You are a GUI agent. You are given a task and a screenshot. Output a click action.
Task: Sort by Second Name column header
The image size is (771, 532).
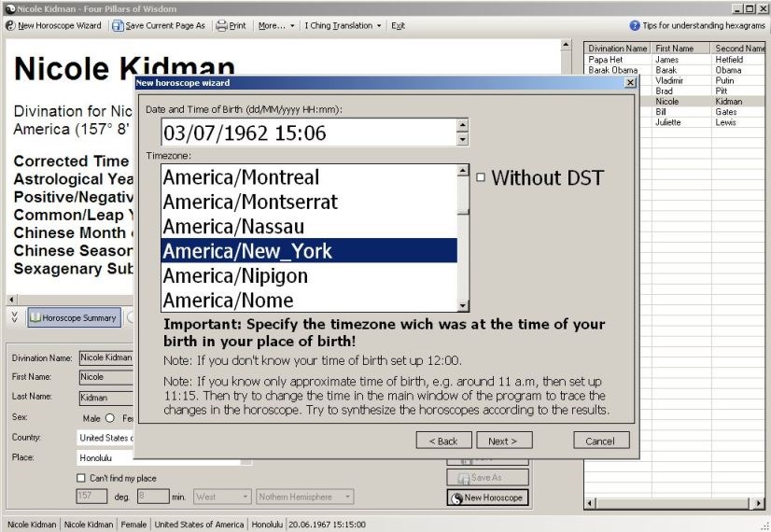[738, 49]
